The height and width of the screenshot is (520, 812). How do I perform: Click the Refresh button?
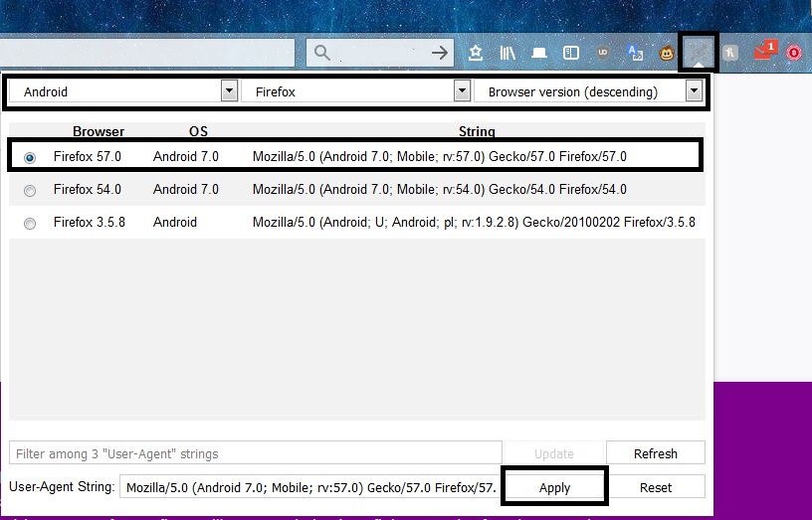[x=656, y=453]
